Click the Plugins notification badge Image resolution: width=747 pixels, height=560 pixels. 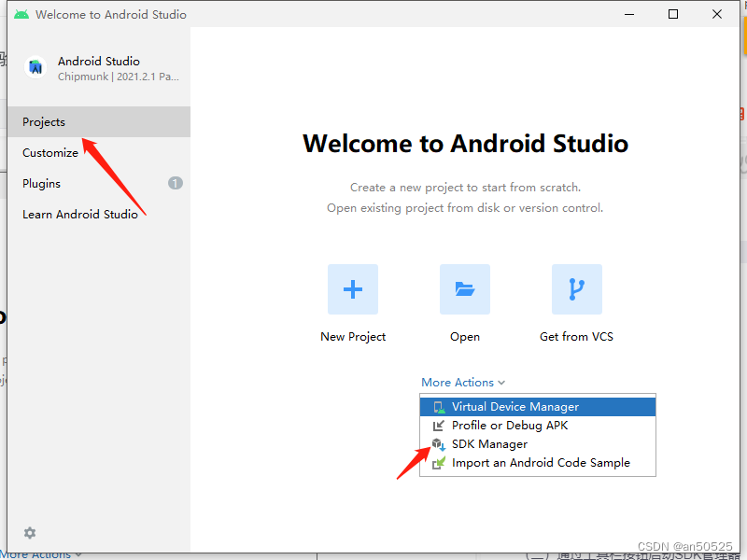pyautogui.click(x=176, y=183)
